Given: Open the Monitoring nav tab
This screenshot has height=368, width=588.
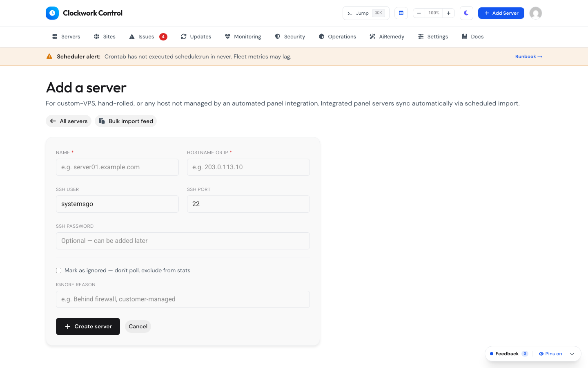Looking at the screenshot, I should [243, 37].
